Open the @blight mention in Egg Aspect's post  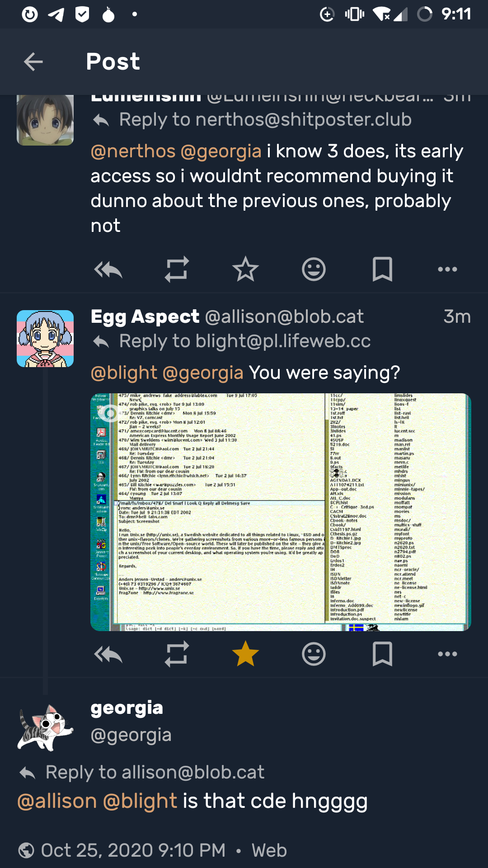[124, 373]
